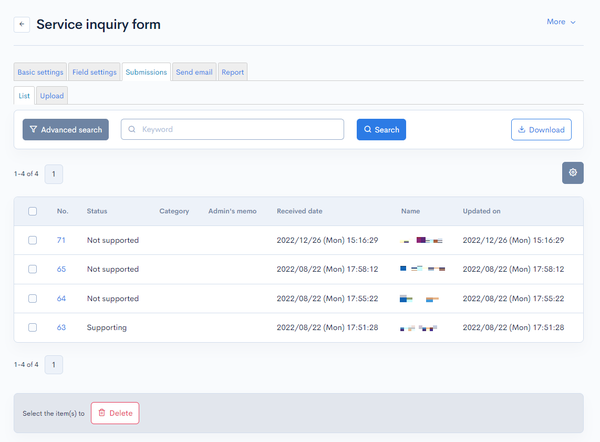Open the Advanced search filter
This screenshot has height=442, width=600.
click(x=65, y=130)
